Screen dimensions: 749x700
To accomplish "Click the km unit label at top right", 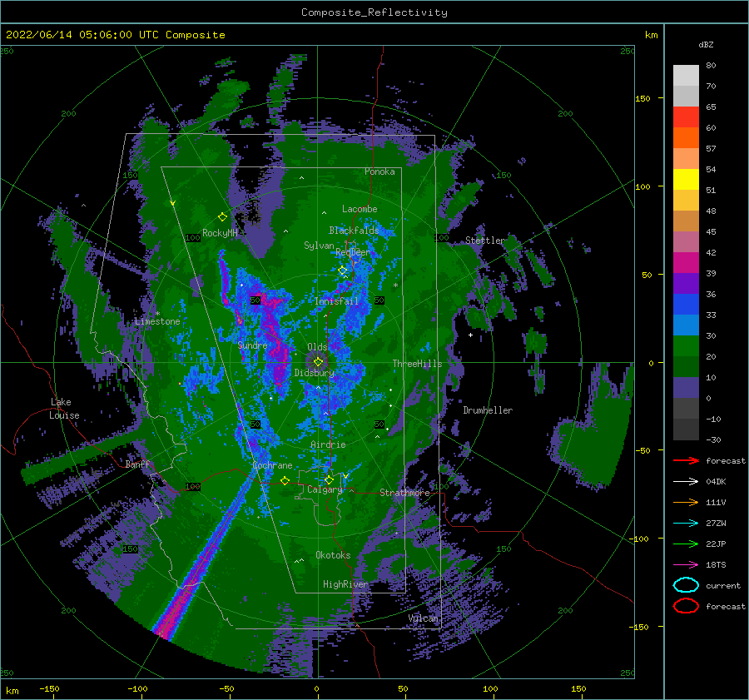I will click(x=651, y=35).
